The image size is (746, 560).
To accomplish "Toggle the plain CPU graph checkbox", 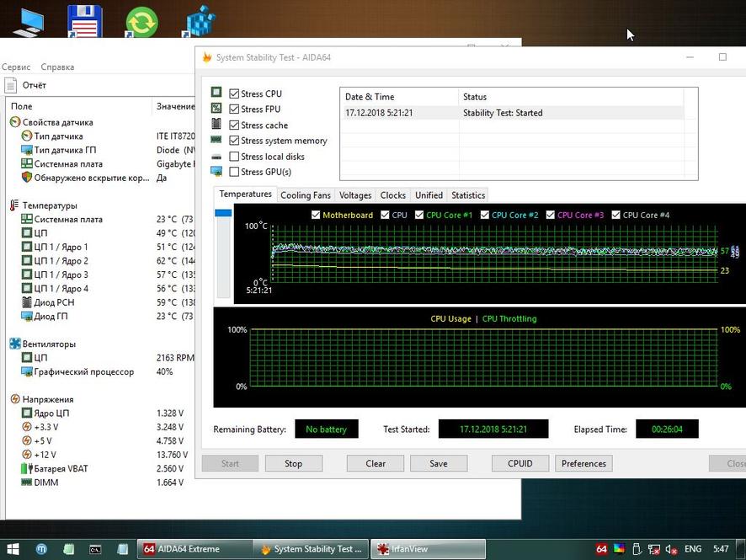I will (x=386, y=215).
